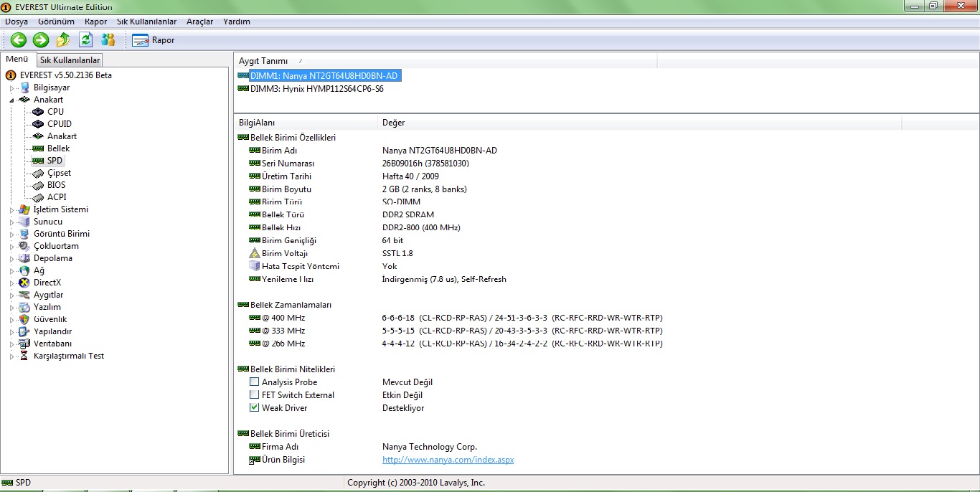980x492 pixels.
Task: Click the Depolama storage icon
Action: click(24, 258)
